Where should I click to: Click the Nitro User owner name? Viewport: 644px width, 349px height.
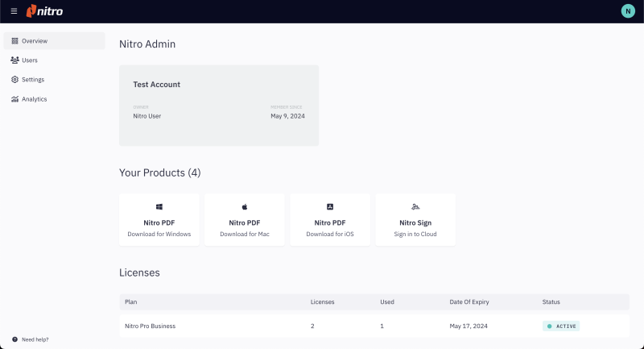[x=147, y=116]
